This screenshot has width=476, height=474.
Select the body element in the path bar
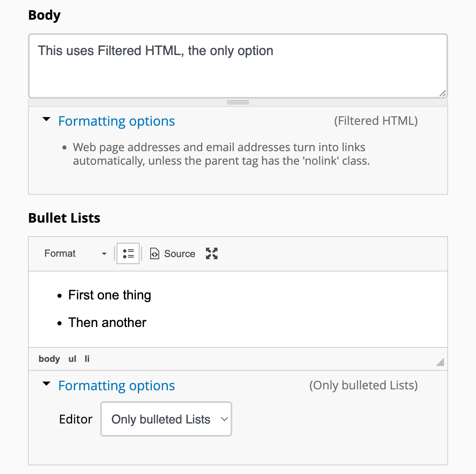(x=49, y=359)
